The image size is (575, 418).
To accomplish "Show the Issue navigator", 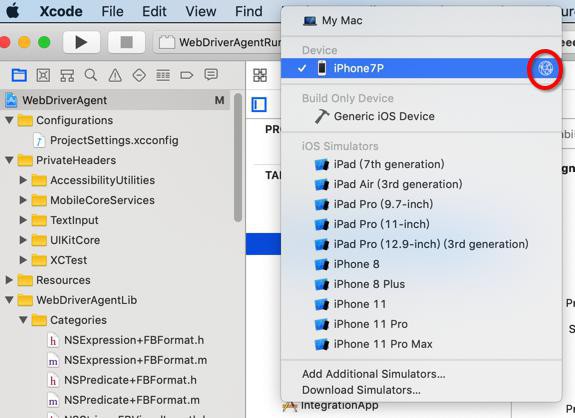I will point(115,76).
